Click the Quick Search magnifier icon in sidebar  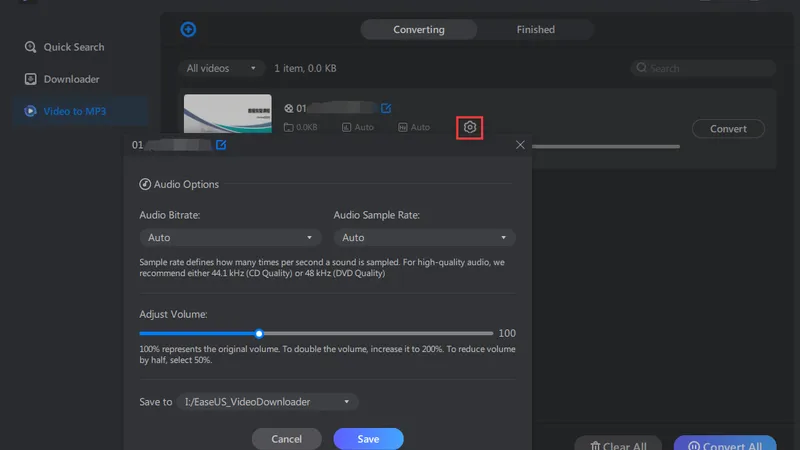coord(31,47)
